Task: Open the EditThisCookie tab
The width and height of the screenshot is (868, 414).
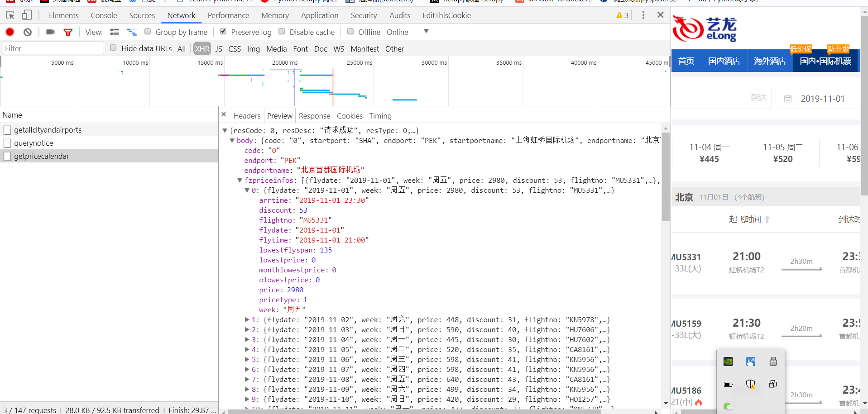Action: (x=446, y=15)
